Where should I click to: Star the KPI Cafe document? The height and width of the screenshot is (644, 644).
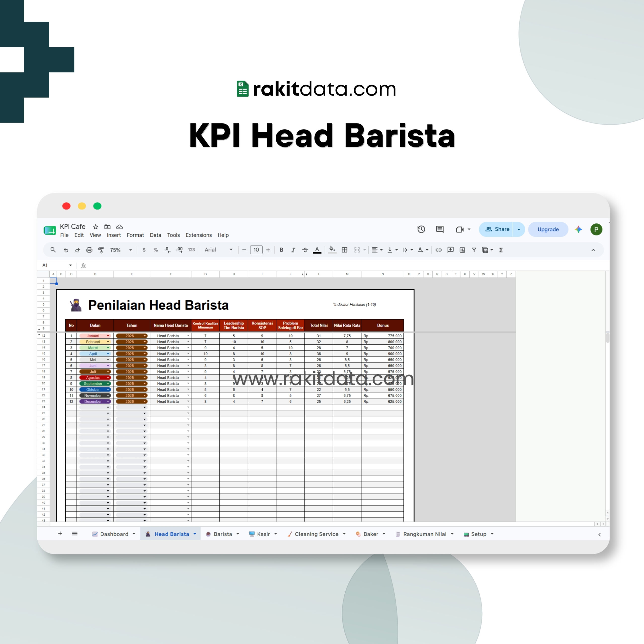[96, 227]
